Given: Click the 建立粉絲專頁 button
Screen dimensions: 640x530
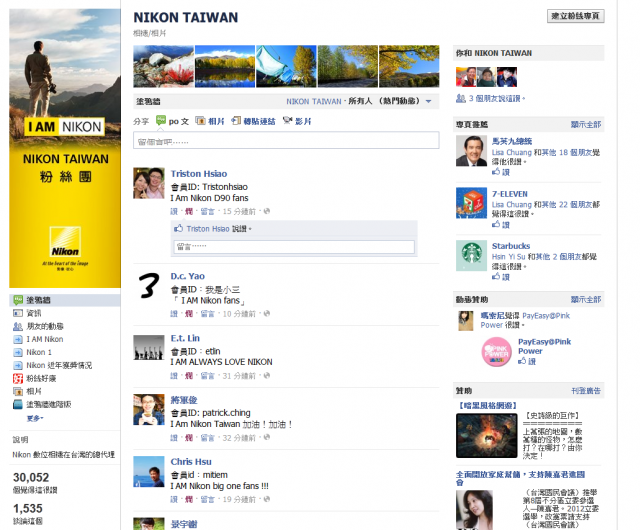Looking at the screenshot, I should pos(576,16).
